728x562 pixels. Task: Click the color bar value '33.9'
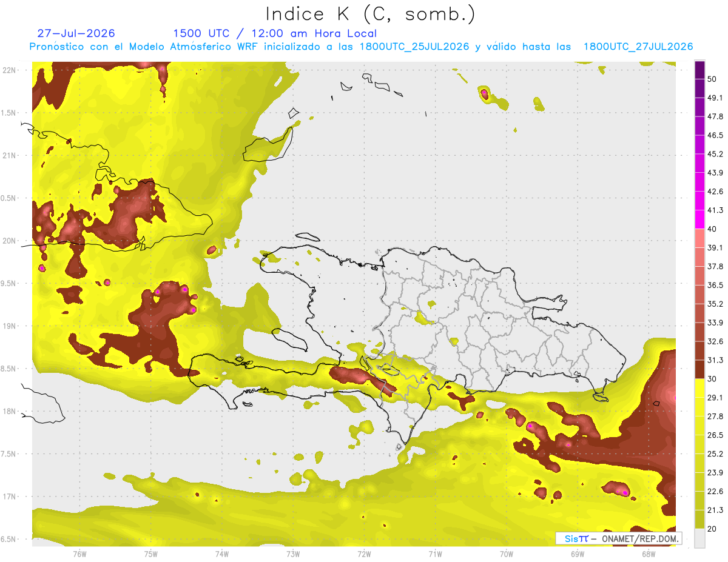tap(715, 323)
